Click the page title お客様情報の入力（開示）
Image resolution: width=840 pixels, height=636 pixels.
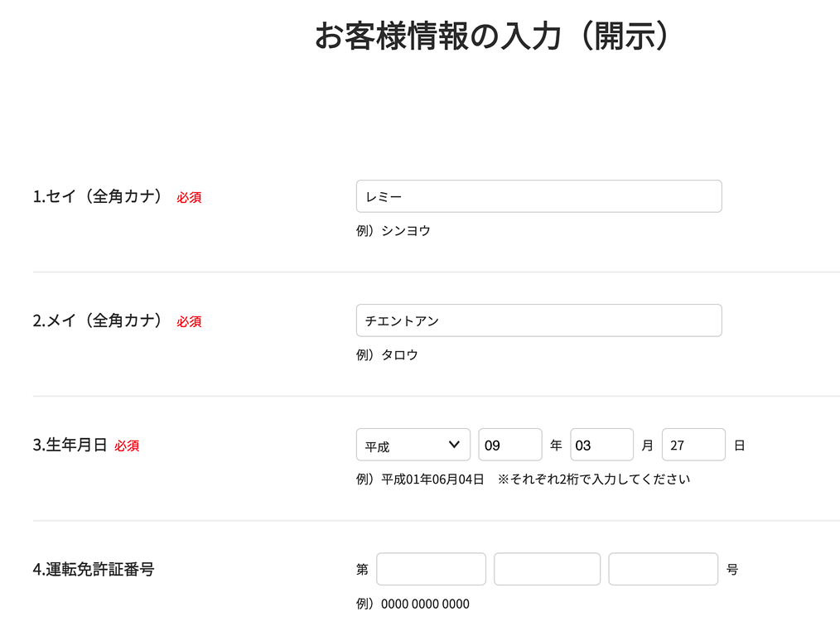pos(494,36)
